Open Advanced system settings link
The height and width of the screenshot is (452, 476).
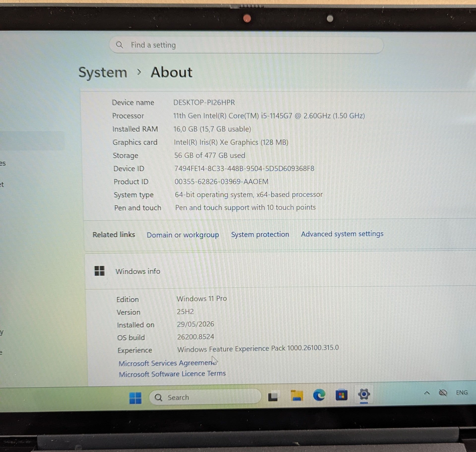click(x=342, y=234)
